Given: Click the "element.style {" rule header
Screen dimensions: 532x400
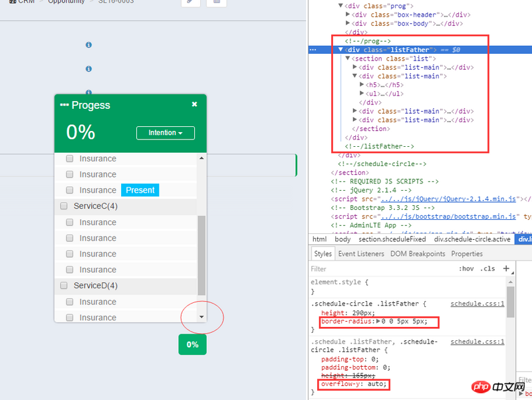Looking at the screenshot, I should click(339, 282).
